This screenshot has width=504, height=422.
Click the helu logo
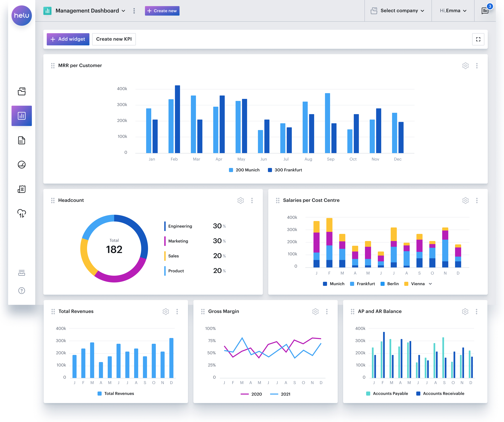point(22,15)
